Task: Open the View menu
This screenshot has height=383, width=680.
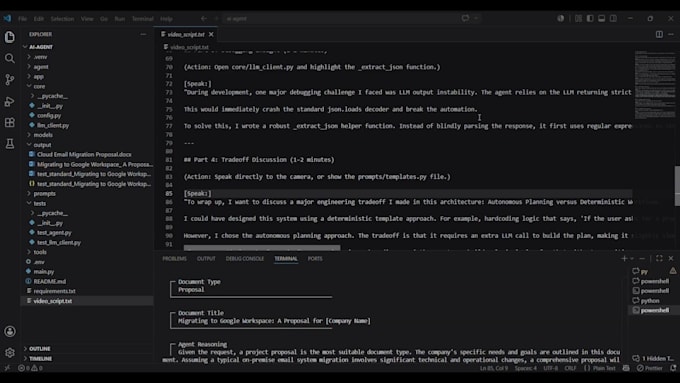Action: coord(87,19)
